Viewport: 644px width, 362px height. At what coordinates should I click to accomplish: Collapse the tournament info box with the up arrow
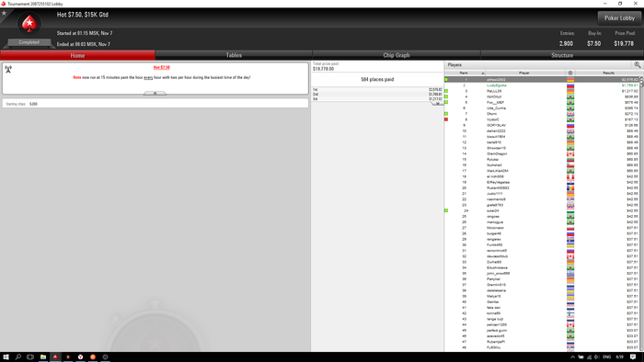coord(155,94)
